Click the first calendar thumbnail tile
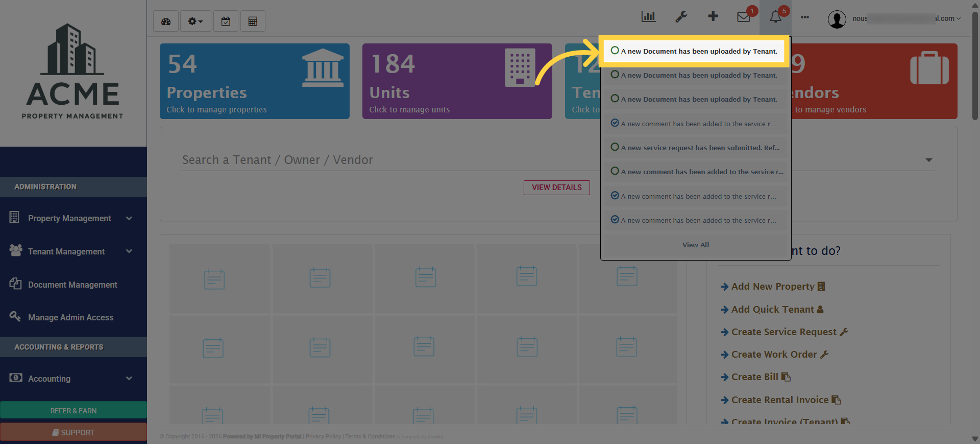The image size is (980, 444). click(x=219, y=278)
